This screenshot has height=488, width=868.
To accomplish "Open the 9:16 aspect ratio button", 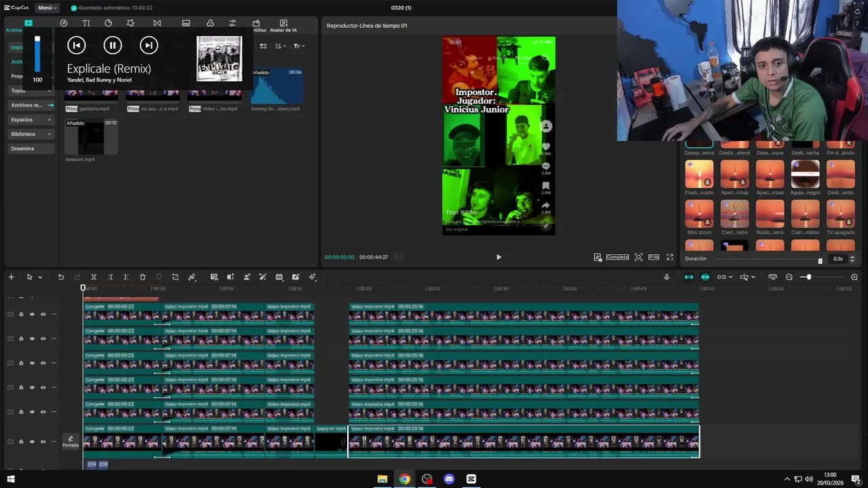I will click(654, 257).
